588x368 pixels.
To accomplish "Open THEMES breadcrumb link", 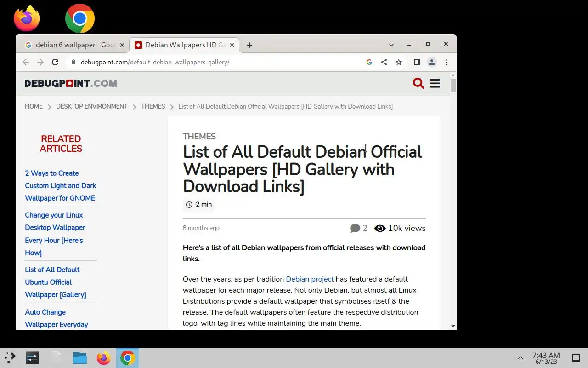I will [153, 106].
